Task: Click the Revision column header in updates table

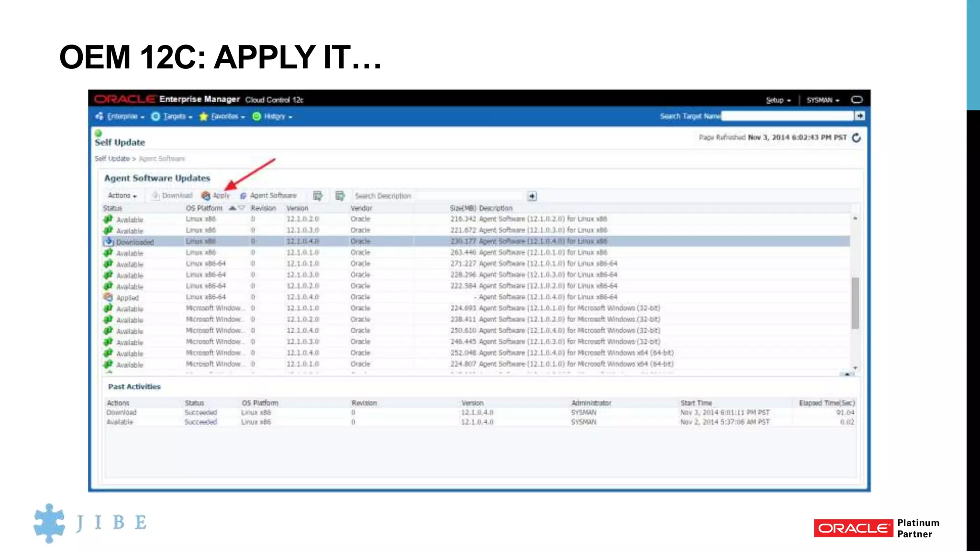Action: [x=263, y=208]
